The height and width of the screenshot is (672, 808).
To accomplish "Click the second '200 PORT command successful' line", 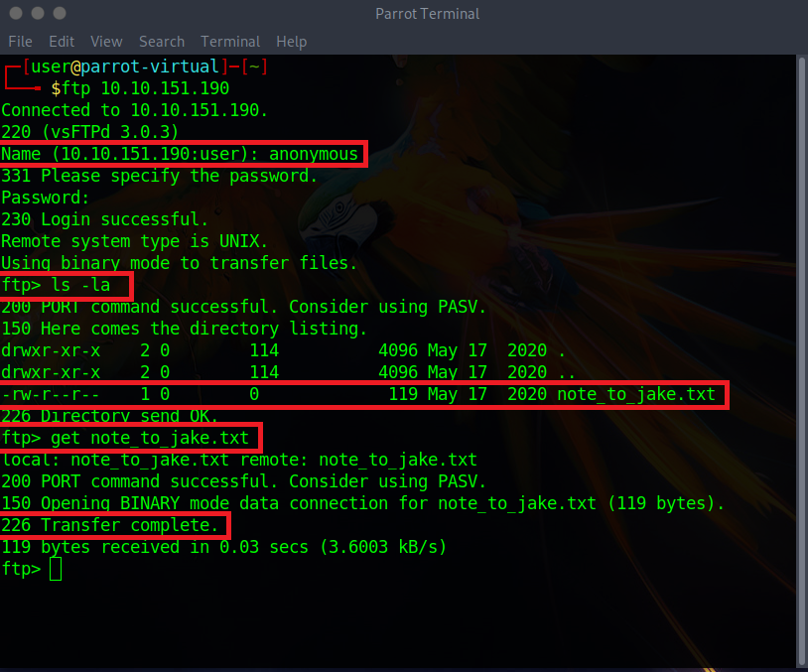I will 243,481.
